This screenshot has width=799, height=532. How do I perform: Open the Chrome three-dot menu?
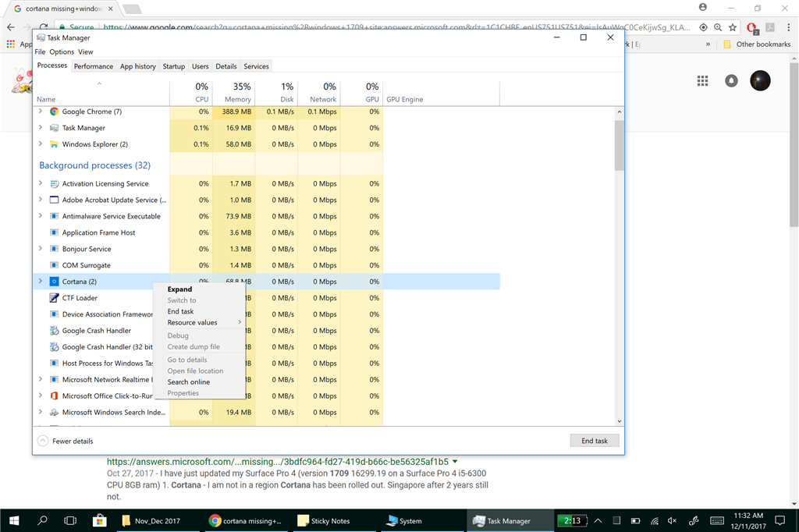click(789, 27)
